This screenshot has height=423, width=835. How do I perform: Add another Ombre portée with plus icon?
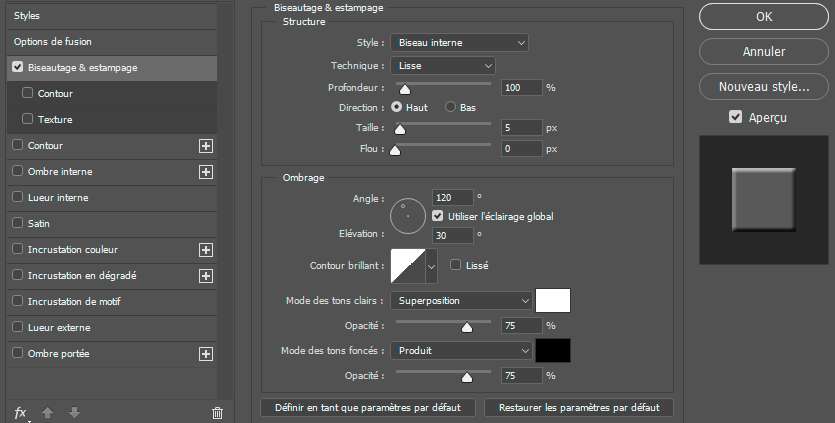pos(206,354)
